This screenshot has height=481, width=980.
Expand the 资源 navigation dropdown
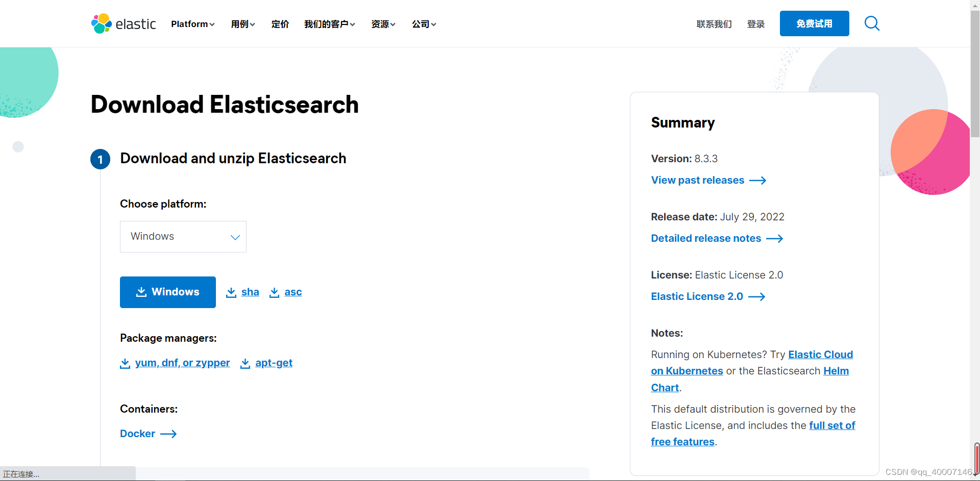pos(383,23)
